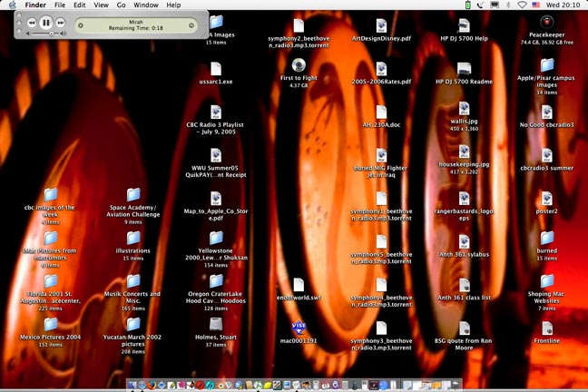
Task: Select the poster2 file icon
Action: pos(547,199)
